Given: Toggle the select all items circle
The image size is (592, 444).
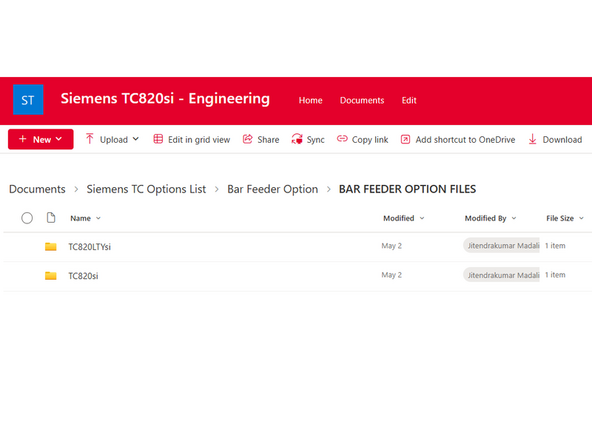Looking at the screenshot, I should (x=27, y=218).
